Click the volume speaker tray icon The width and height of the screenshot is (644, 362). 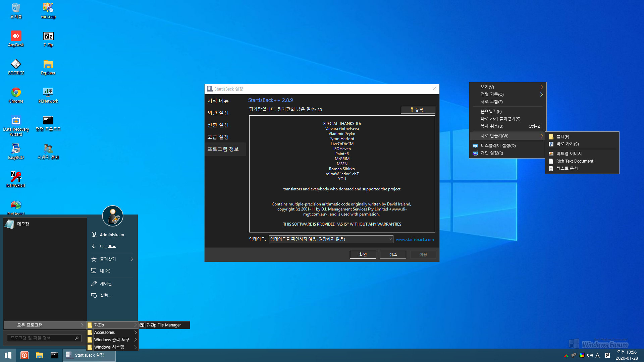(590, 355)
